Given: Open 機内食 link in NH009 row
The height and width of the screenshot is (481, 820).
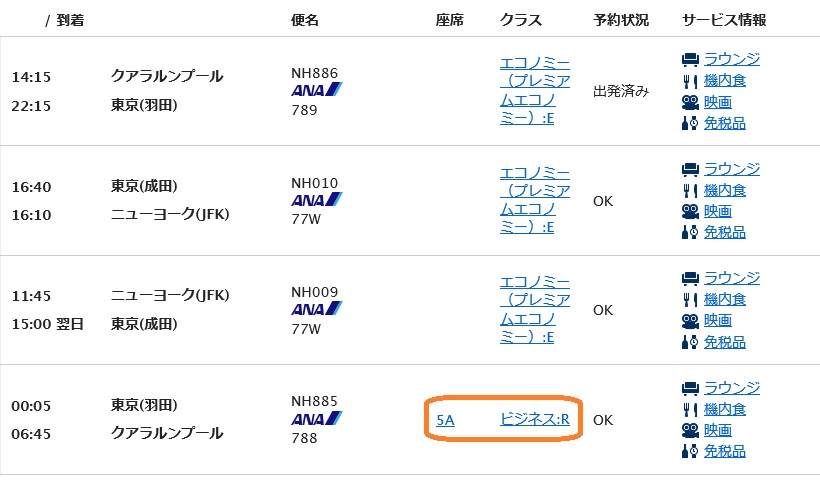Looking at the screenshot, I should coord(725,300).
